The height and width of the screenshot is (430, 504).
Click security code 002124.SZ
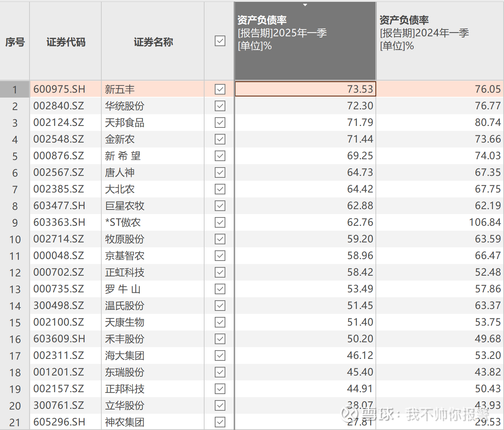coord(59,123)
